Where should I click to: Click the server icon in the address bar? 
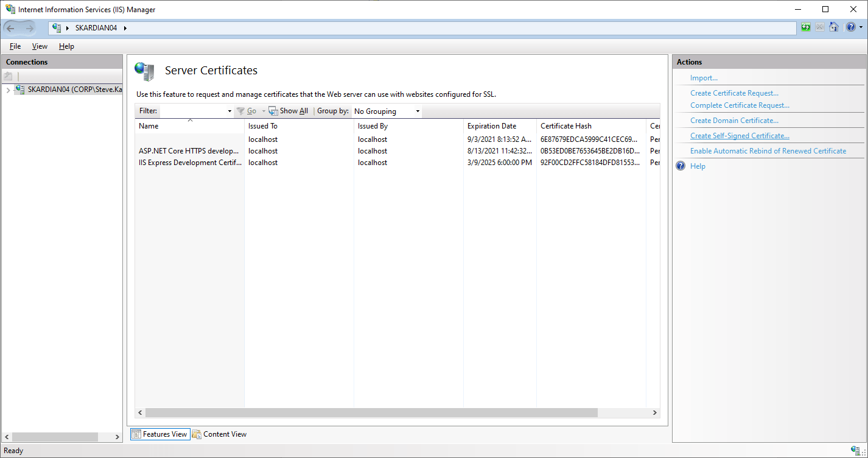coord(57,28)
